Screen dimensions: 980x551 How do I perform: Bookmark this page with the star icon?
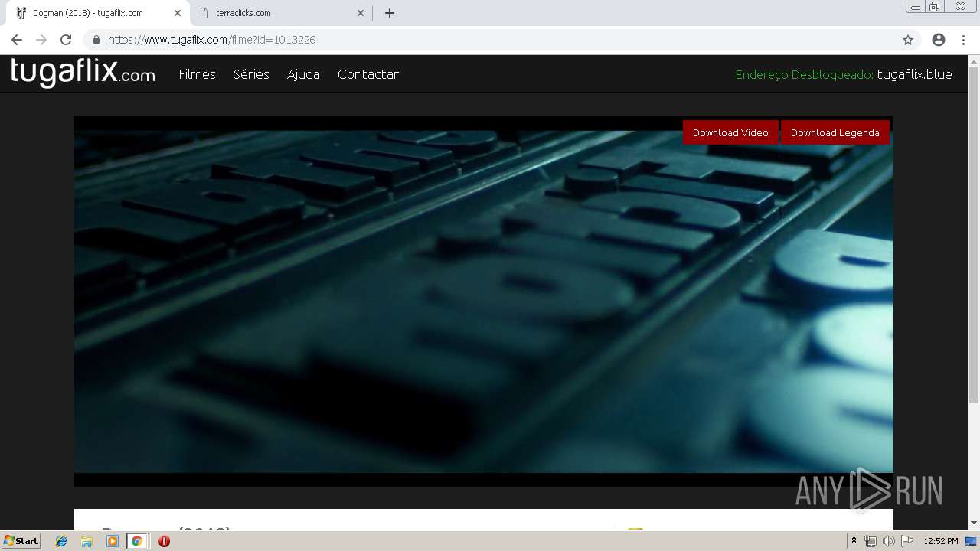tap(908, 40)
